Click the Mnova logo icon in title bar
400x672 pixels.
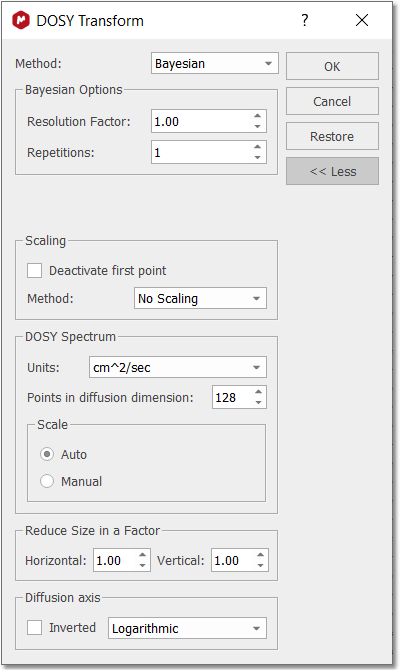coord(21,20)
